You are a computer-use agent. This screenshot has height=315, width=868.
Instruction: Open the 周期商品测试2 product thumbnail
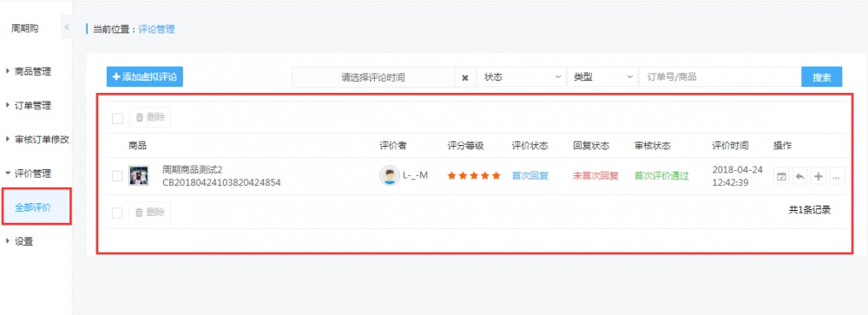[x=138, y=175]
